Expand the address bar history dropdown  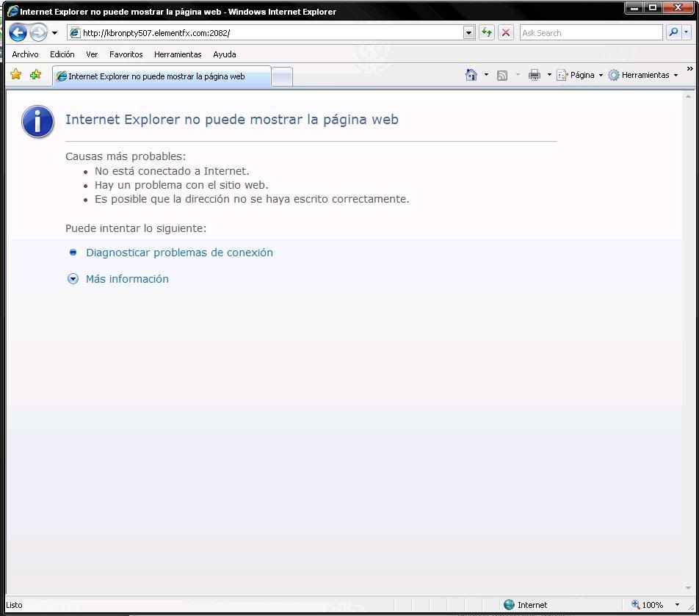(x=468, y=32)
